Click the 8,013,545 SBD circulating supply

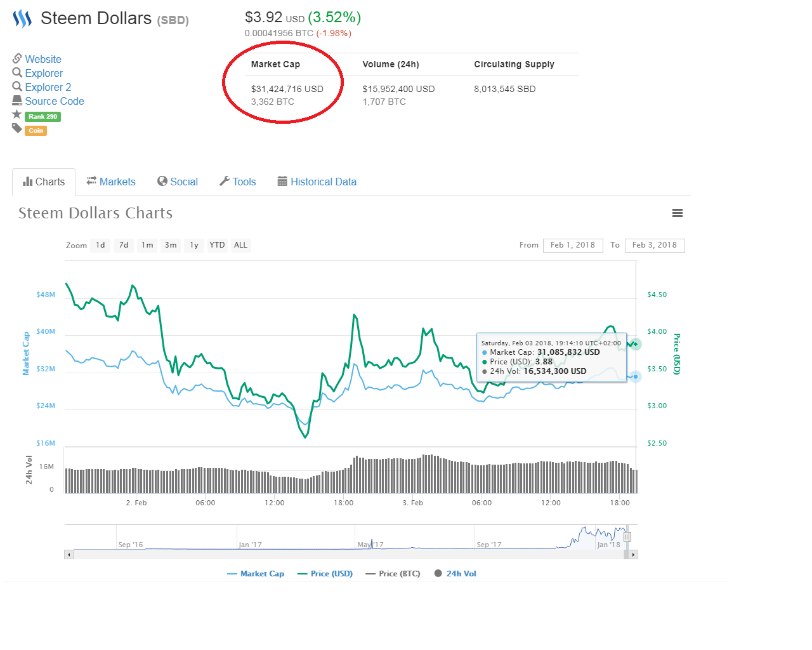tap(505, 89)
